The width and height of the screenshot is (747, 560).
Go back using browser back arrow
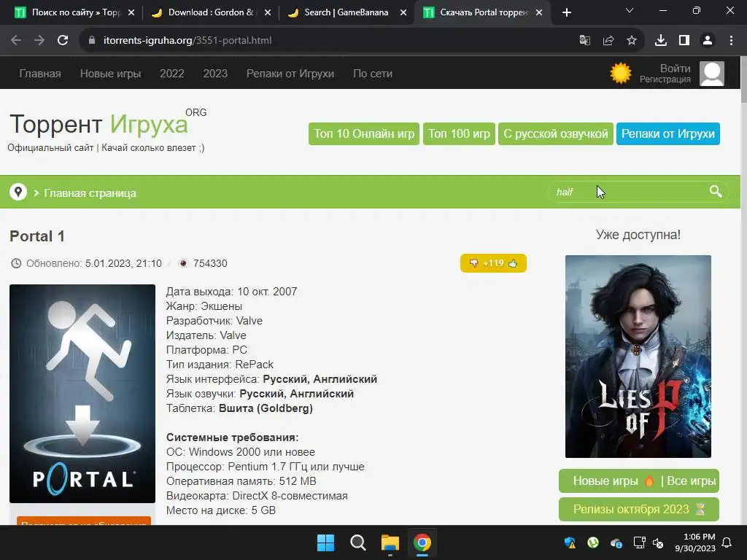click(x=16, y=41)
